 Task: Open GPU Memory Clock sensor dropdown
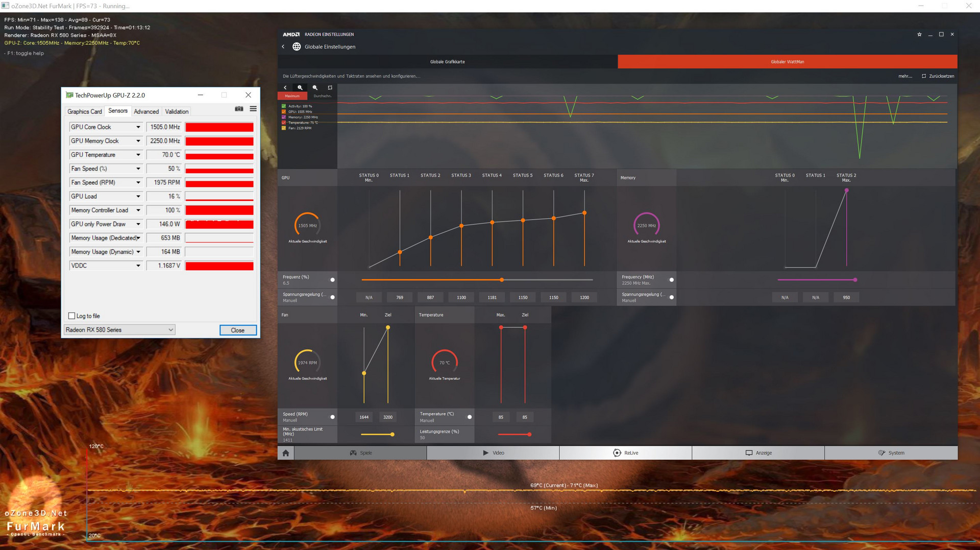tap(138, 141)
